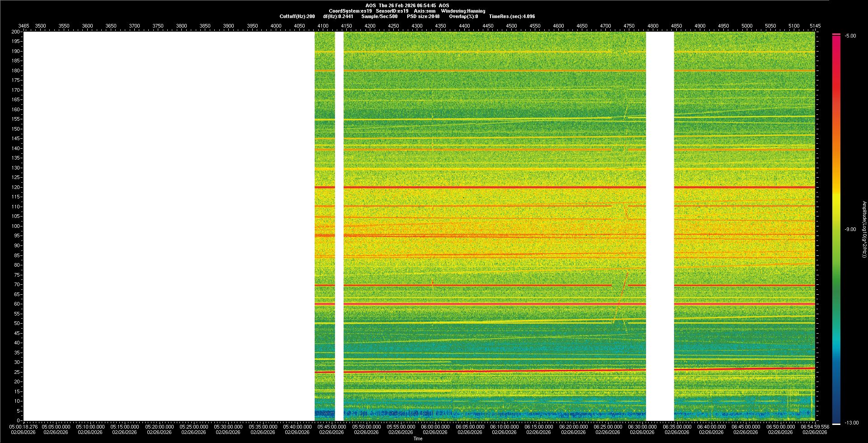Click the 05:00:18.276 start time label
This screenshot has height=443, width=868.
coord(24,427)
